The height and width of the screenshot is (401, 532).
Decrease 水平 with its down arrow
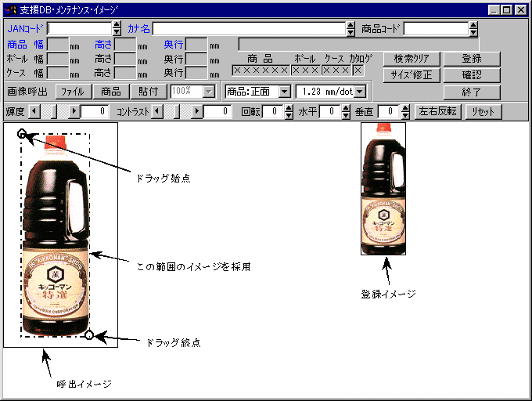346,115
